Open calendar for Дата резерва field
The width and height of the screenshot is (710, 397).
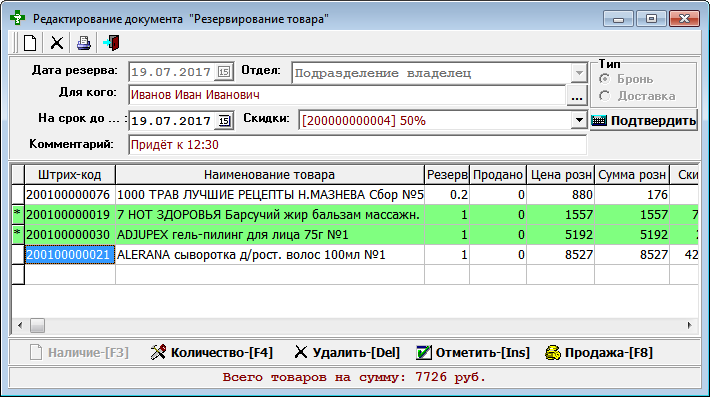point(224,72)
